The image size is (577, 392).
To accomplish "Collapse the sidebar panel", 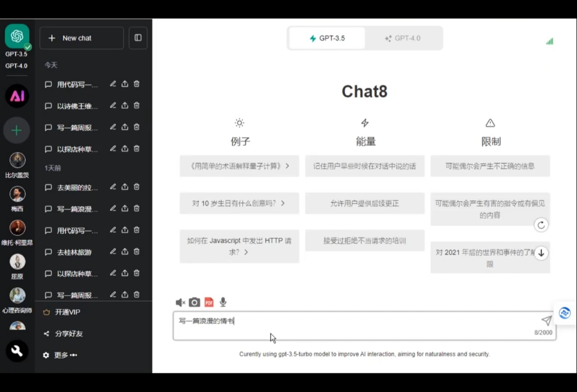I will [138, 38].
